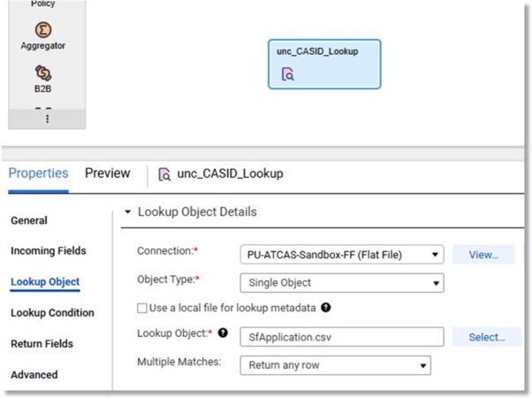Screen dimensions: 532x398
Task: Click the lookup icon beside the panel title
Action: click(x=164, y=174)
